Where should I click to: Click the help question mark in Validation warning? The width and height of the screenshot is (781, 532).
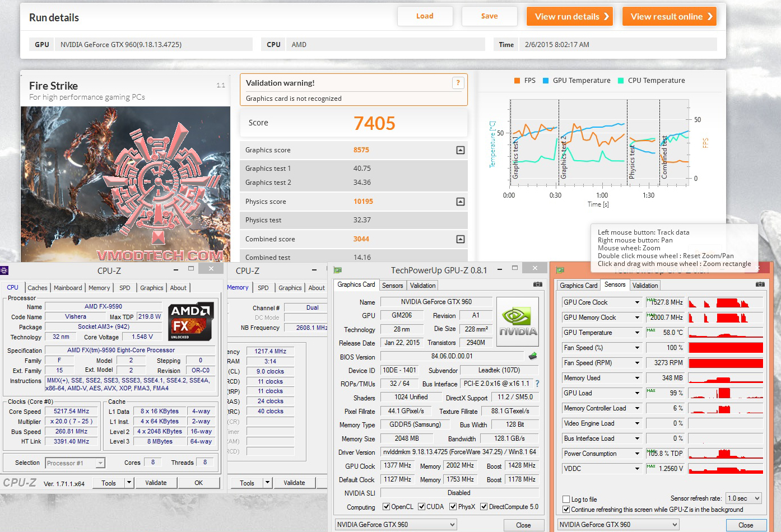point(458,83)
